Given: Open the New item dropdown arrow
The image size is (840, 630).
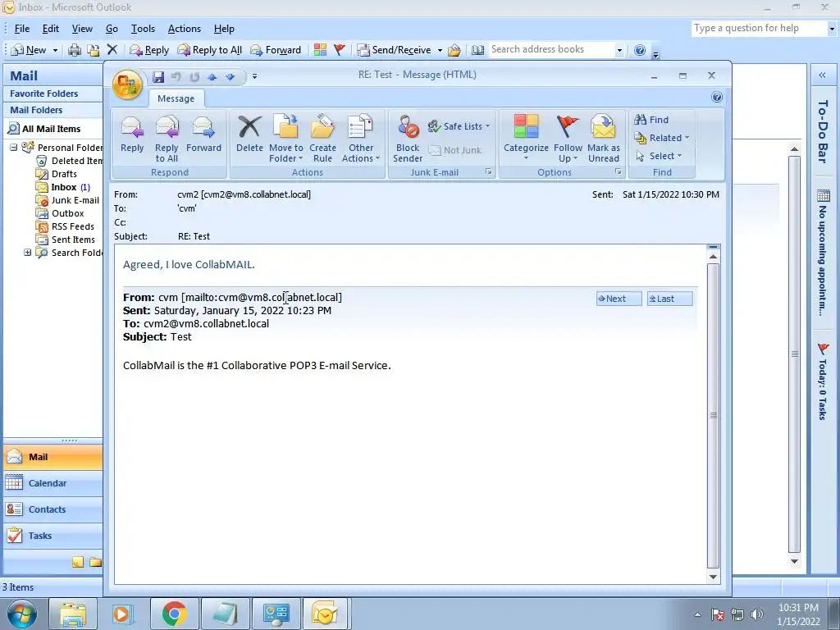Looking at the screenshot, I should coord(55,50).
